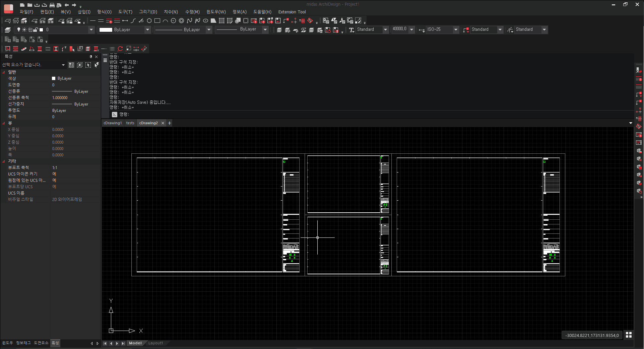
Task: Switch to the Layout1 tab
Action: click(x=155, y=343)
